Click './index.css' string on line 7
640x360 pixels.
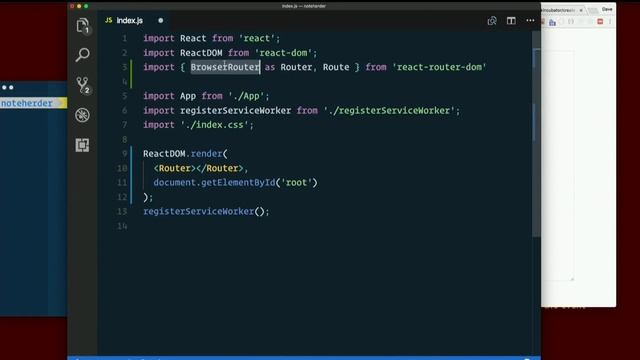click(215, 125)
